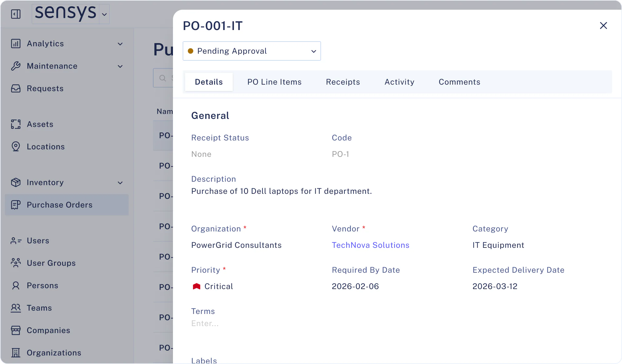The width and height of the screenshot is (622, 364).
Task: Click the Users list icon
Action: (16, 241)
